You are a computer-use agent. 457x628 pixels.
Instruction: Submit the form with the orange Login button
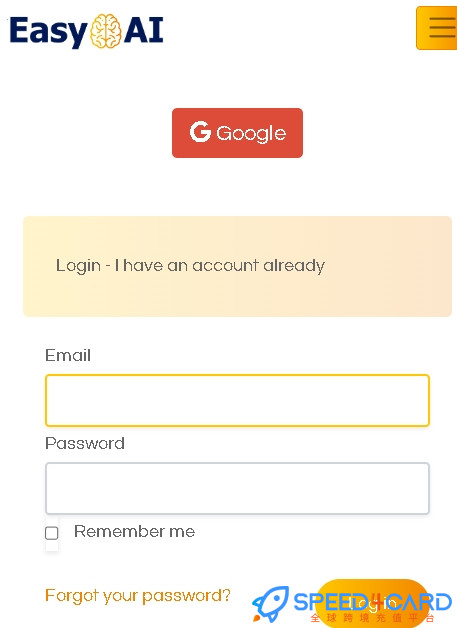(372, 603)
